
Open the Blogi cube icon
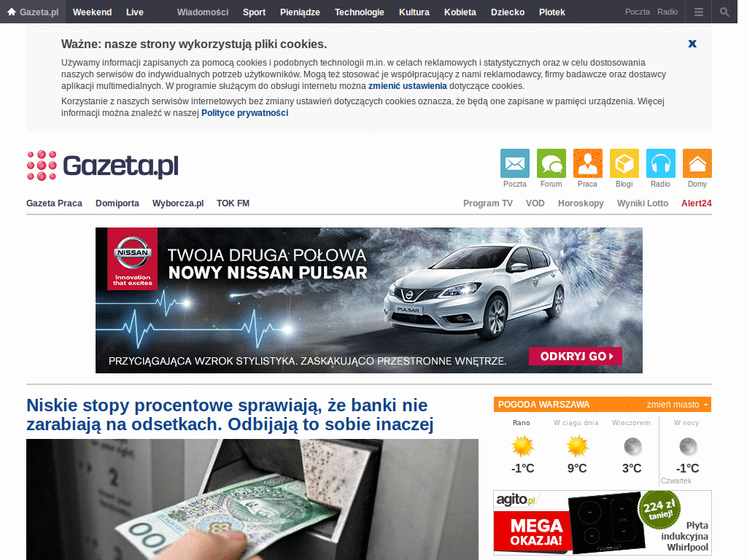pyautogui.click(x=624, y=163)
